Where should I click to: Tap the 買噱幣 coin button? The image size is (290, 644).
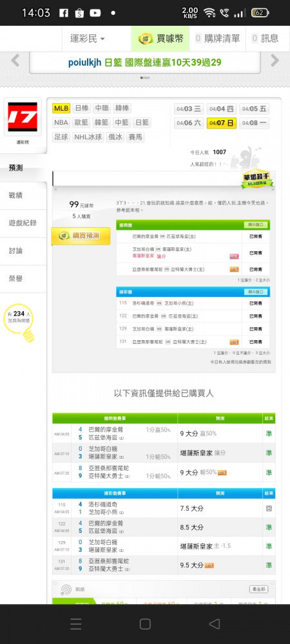[160, 39]
